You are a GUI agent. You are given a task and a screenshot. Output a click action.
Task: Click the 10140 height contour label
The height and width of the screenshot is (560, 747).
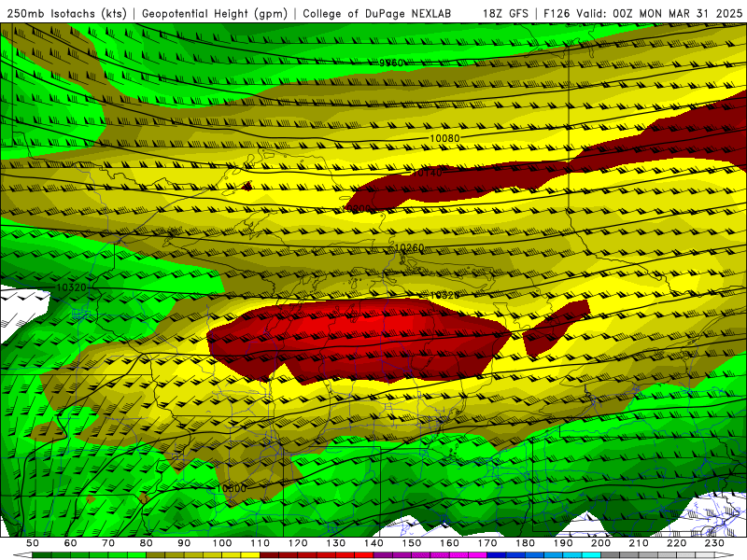tap(427, 173)
